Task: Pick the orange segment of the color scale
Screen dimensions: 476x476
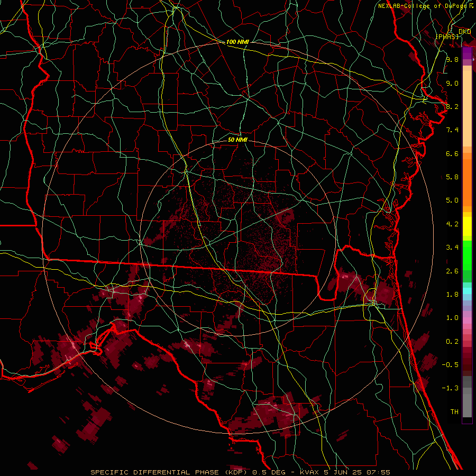Action: pos(467,182)
